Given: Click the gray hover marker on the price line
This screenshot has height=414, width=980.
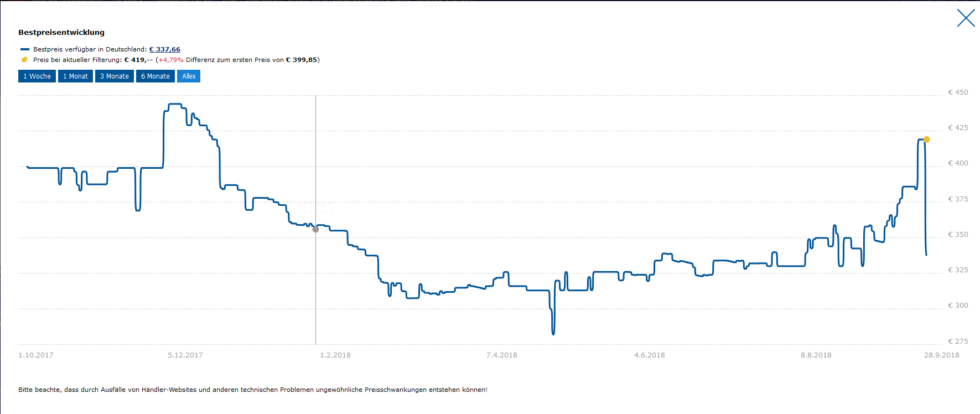Looking at the screenshot, I should coord(315,229).
